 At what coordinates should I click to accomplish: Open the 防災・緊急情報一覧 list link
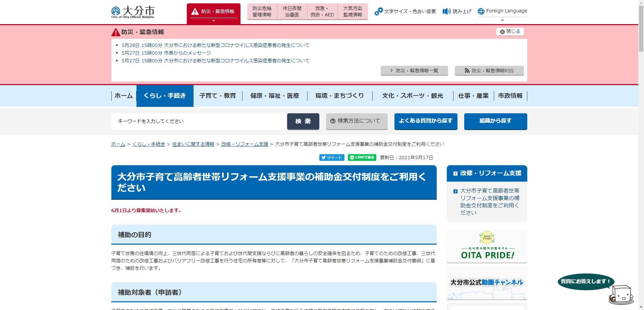coord(414,70)
